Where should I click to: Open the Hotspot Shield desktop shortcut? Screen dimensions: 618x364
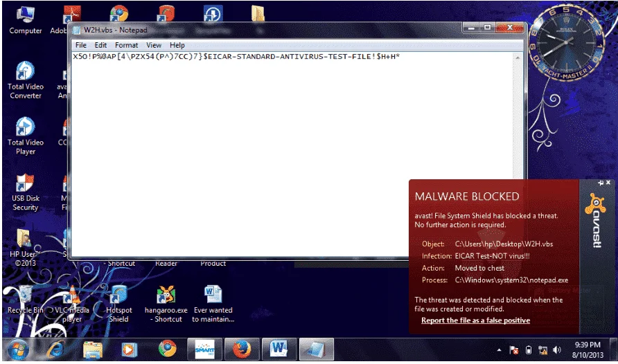coord(118,304)
